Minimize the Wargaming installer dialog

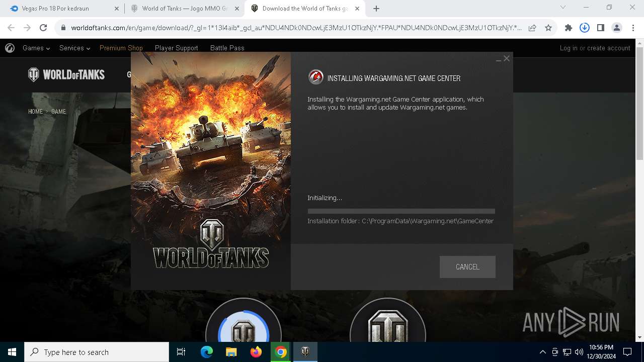(x=498, y=59)
